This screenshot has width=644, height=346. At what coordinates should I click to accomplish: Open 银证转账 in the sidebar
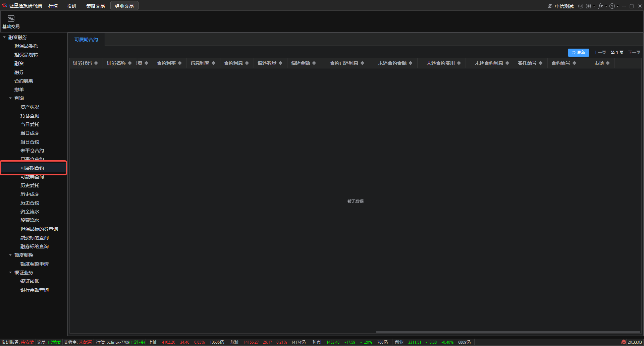click(30, 281)
